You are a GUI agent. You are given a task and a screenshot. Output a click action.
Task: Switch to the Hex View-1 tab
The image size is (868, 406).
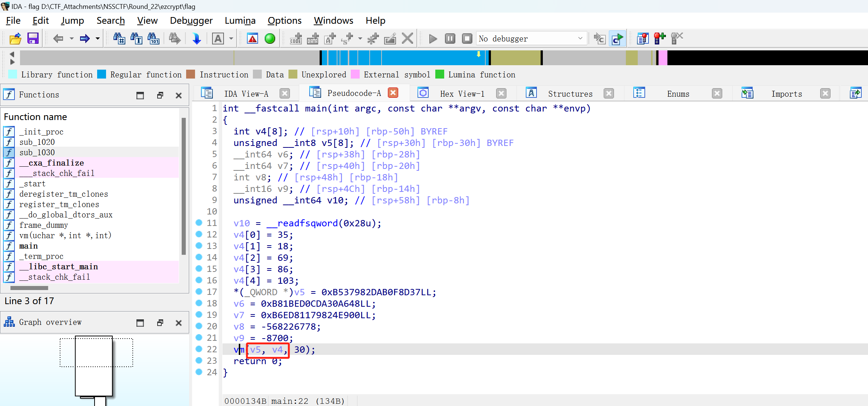click(x=462, y=94)
